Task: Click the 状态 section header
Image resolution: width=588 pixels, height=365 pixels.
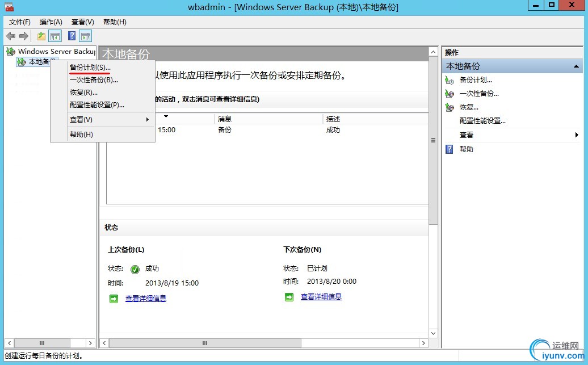Action: point(111,227)
